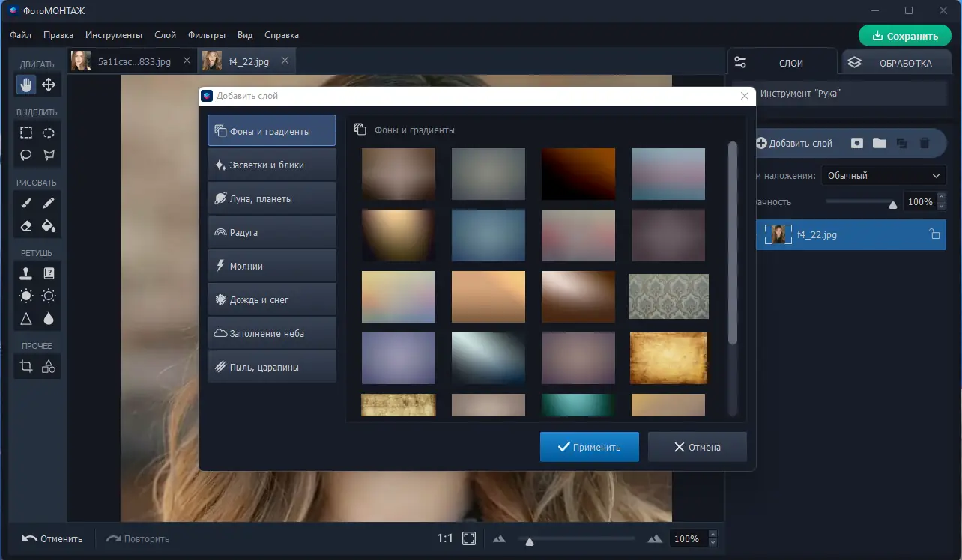Click the add mask icon in layers panel
The image size is (962, 560).
click(x=857, y=143)
